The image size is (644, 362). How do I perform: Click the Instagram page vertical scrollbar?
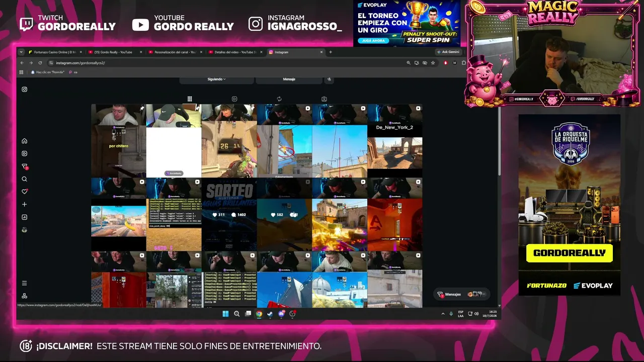coord(499,141)
